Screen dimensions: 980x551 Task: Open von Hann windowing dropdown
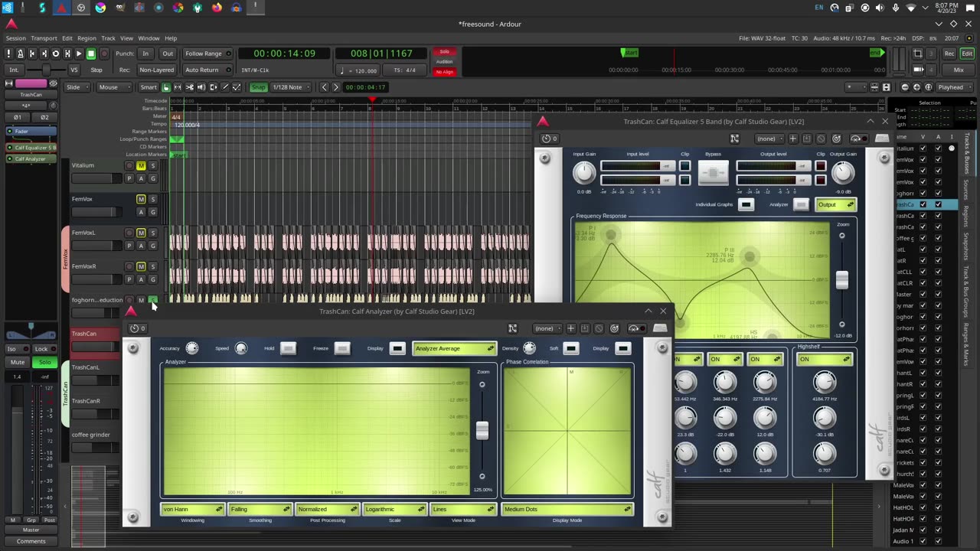click(192, 509)
